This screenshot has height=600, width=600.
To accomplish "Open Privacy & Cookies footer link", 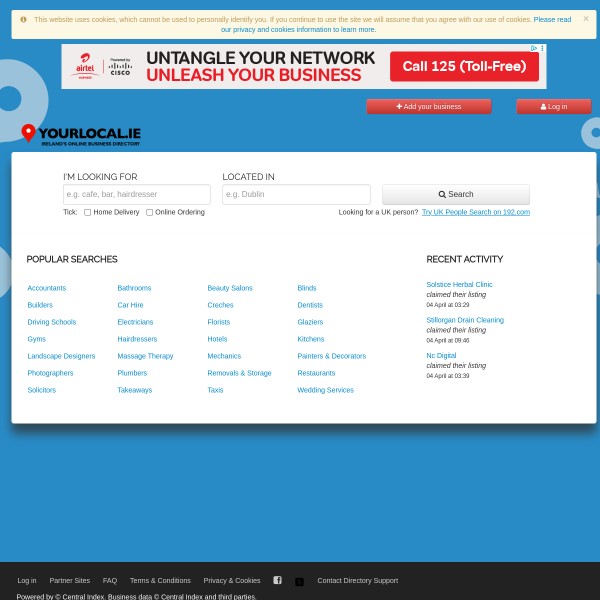I will click(x=232, y=580).
